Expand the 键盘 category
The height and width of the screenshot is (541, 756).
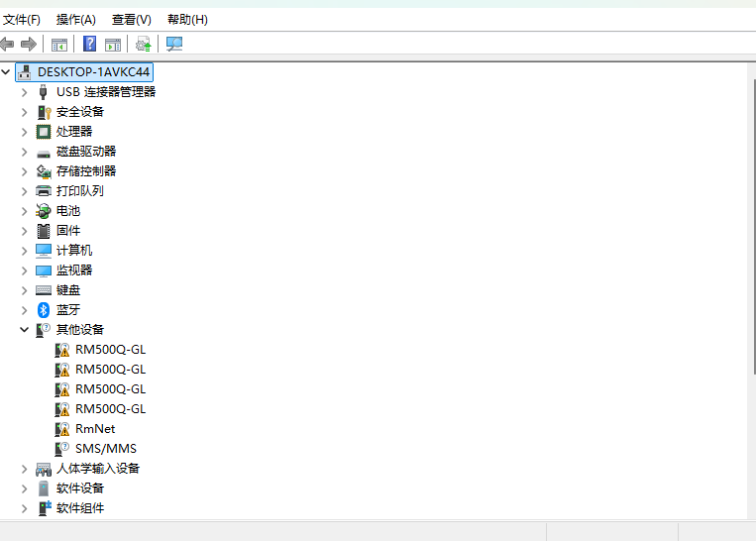(25, 290)
